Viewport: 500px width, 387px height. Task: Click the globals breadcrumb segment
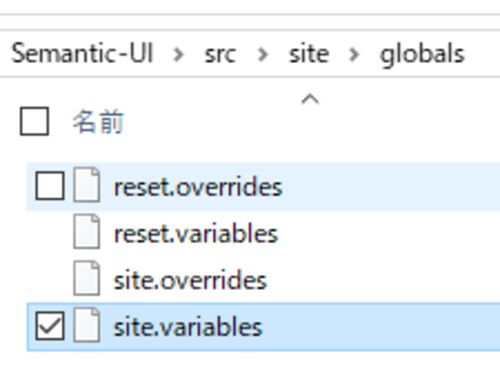(422, 54)
